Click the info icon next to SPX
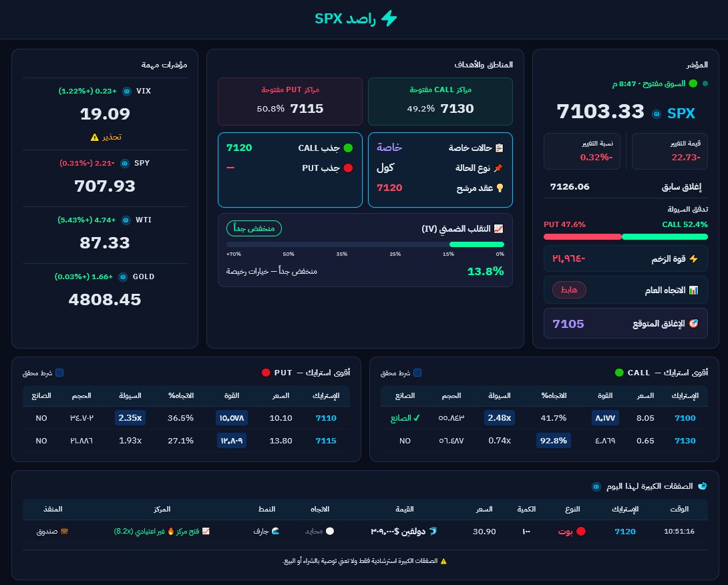The height and width of the screenshot is (585, 728). click(657, 114)
